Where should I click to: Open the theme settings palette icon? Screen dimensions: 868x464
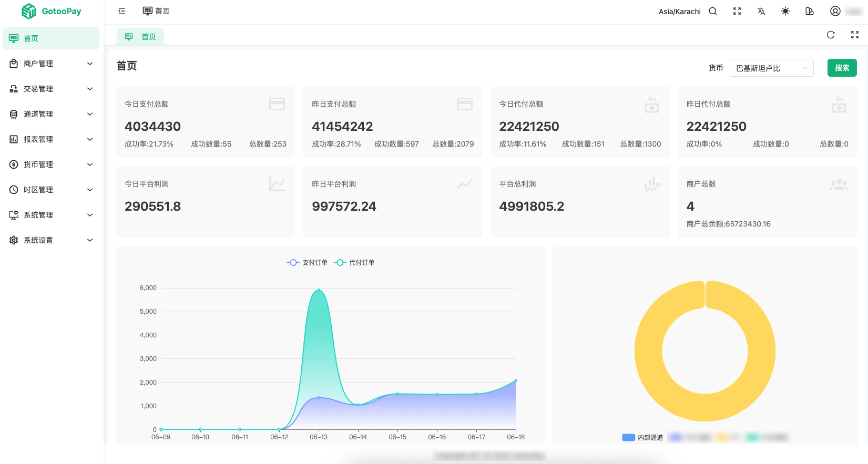tap(810, 11)
